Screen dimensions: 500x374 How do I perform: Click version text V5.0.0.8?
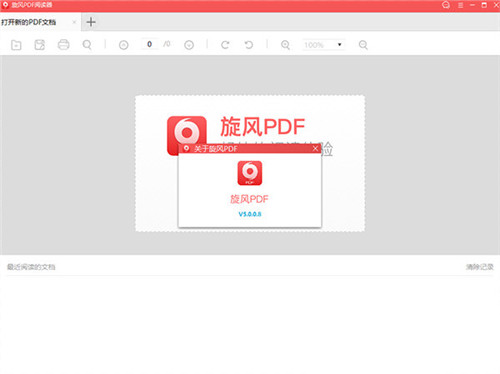[250, 214]
